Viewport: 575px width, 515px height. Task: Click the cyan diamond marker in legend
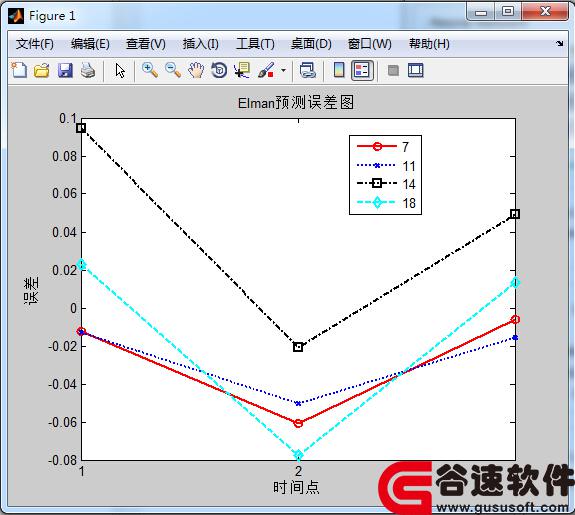click(x=377, y=202)
